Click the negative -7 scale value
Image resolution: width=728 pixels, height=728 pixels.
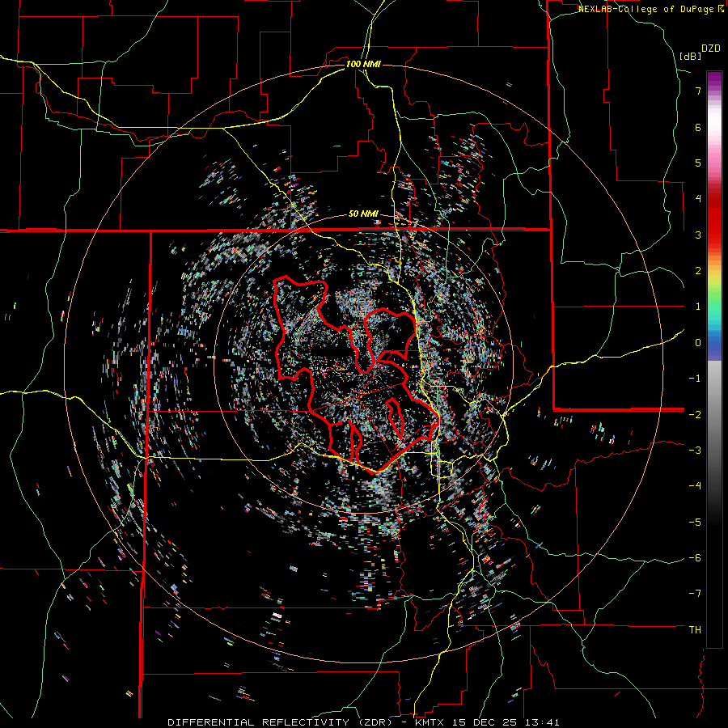click(695, 594)
